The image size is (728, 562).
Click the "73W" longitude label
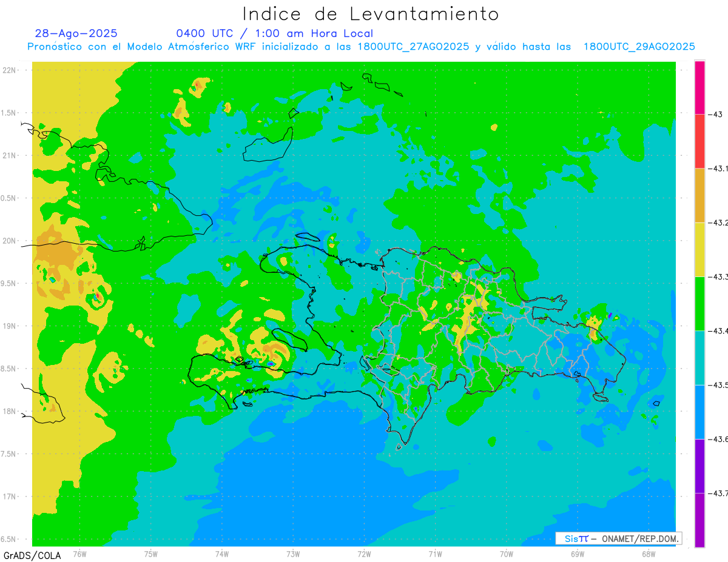292,554
